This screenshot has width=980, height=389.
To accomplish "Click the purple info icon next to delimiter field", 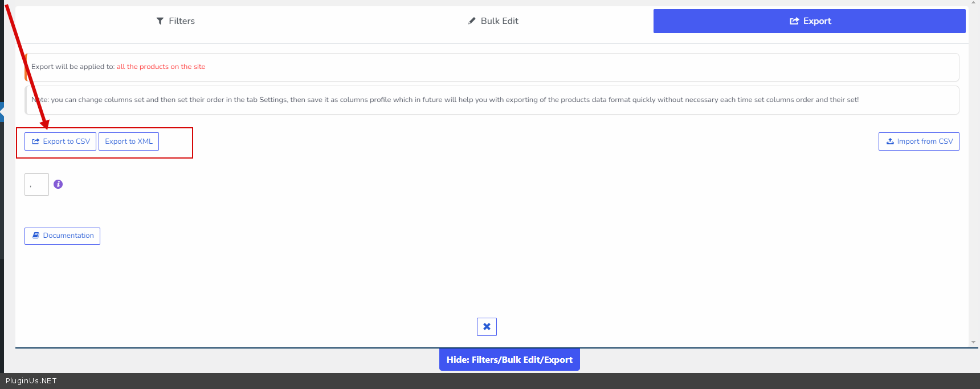I will click(58, 184).
